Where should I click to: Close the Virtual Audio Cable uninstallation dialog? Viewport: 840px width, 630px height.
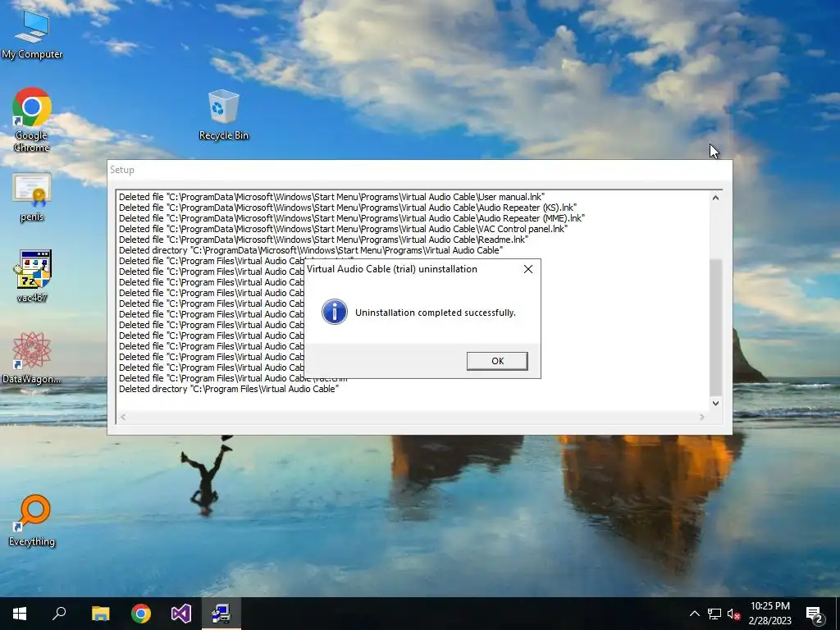528,269
